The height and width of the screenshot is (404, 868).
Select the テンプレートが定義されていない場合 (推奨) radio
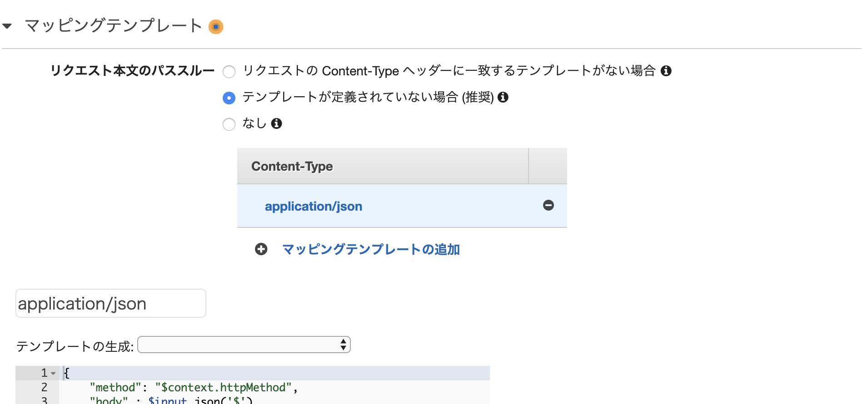point(229,98)
